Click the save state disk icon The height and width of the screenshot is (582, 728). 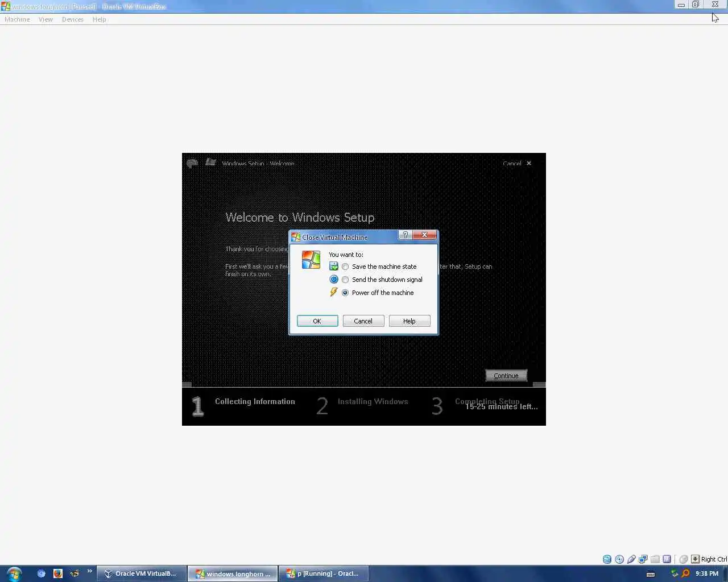334,267
